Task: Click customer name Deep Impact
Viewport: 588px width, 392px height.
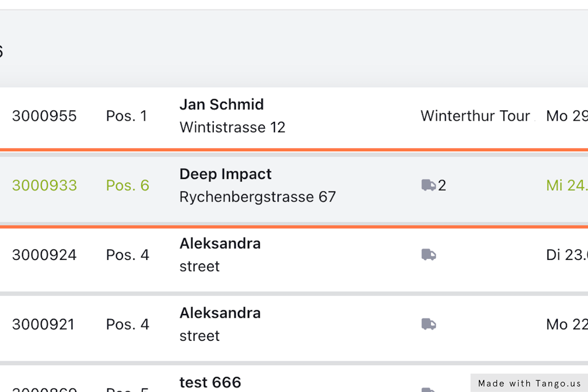Action: coord(225,174)
